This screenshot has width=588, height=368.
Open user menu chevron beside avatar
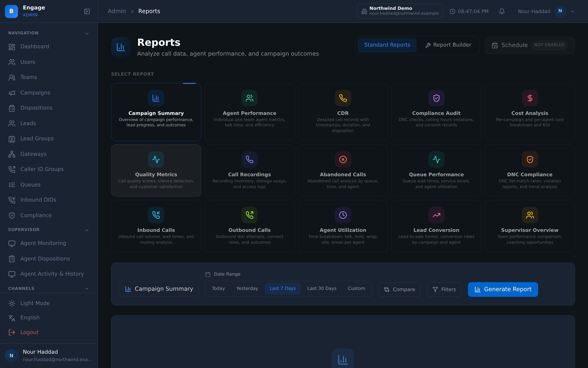572,11
